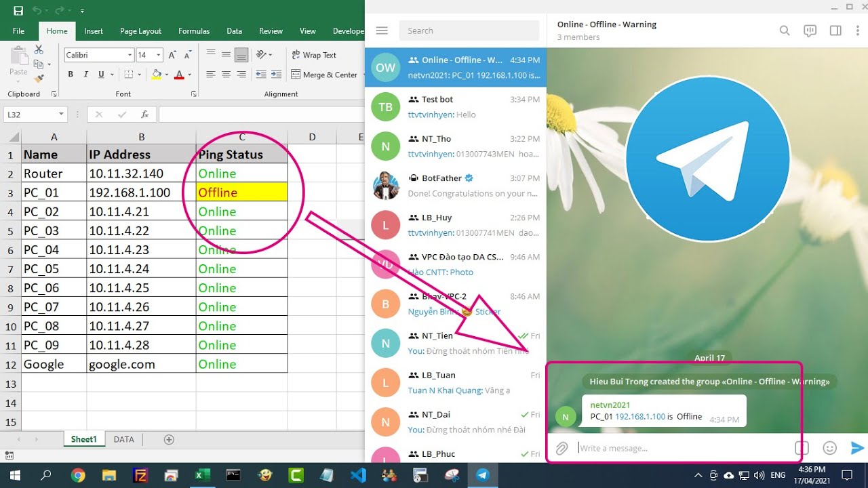Open the emoji picker smiley
868x488 pixels.
tap(829, 448)
